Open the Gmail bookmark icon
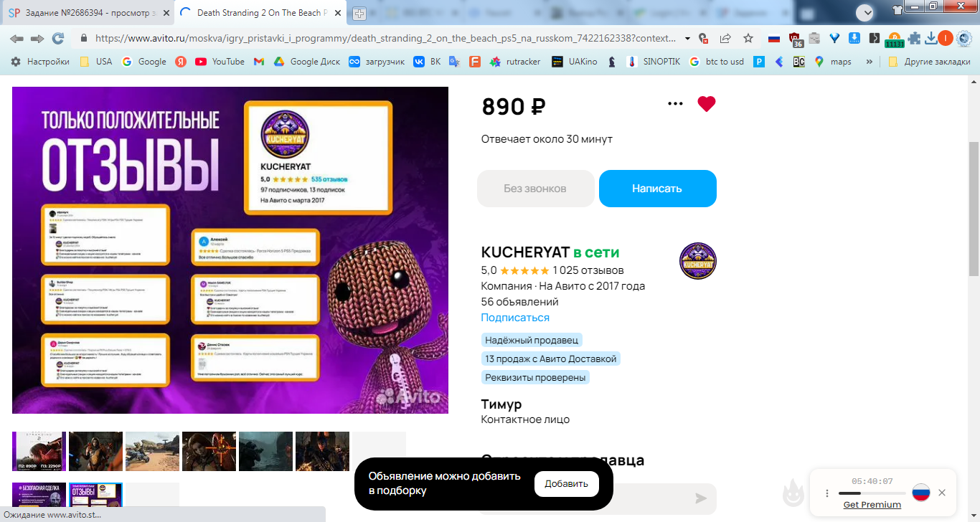The width and height of the screenshot is (980, 522). (259, 62)
